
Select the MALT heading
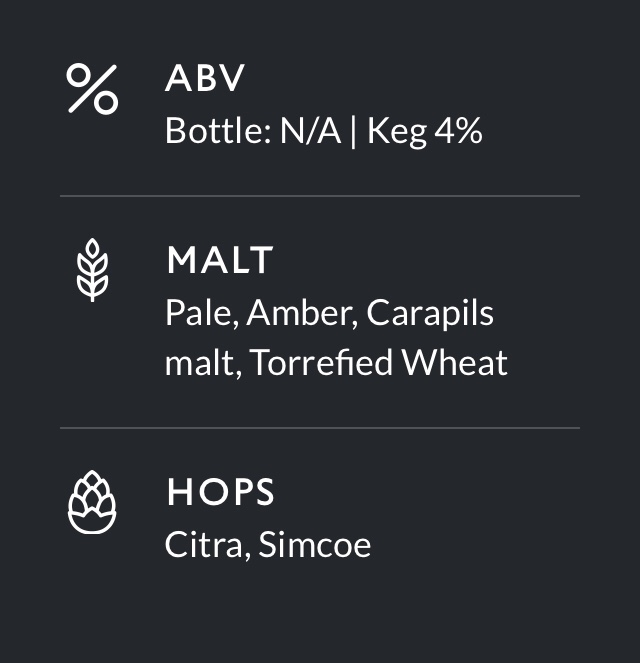[x=219, y=261]
